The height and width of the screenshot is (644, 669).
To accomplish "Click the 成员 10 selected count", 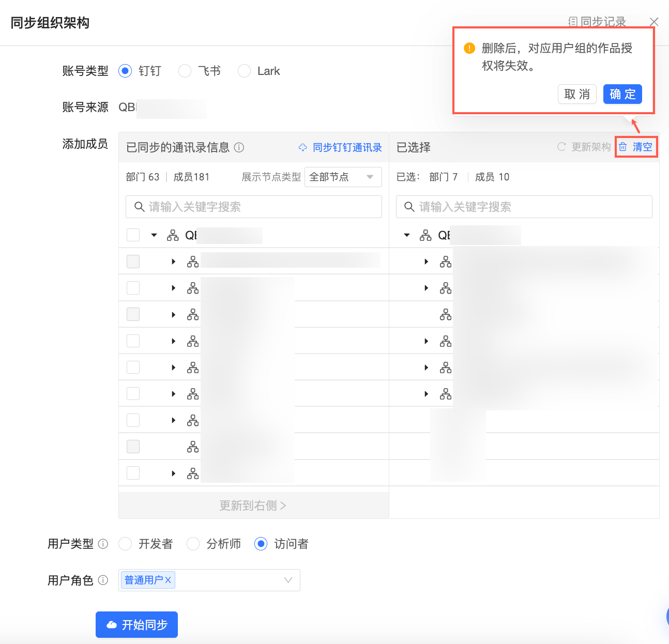I will tap(492, 177).
